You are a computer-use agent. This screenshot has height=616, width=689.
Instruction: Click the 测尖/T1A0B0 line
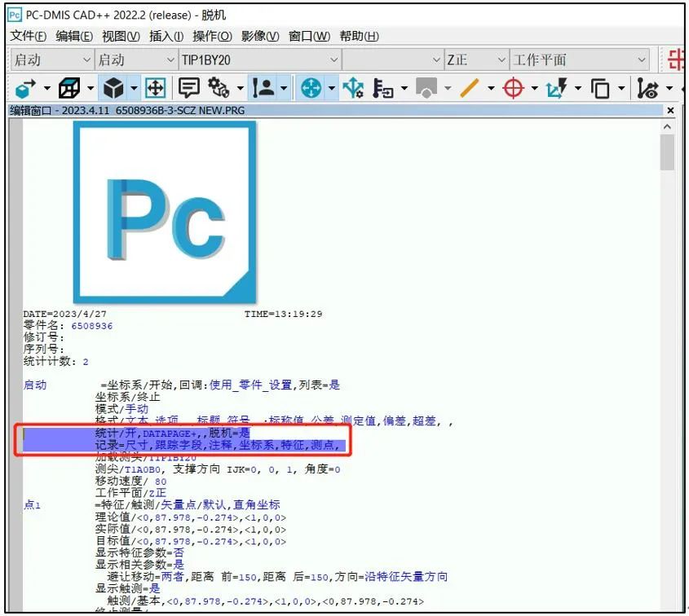[x=218, y=469]
